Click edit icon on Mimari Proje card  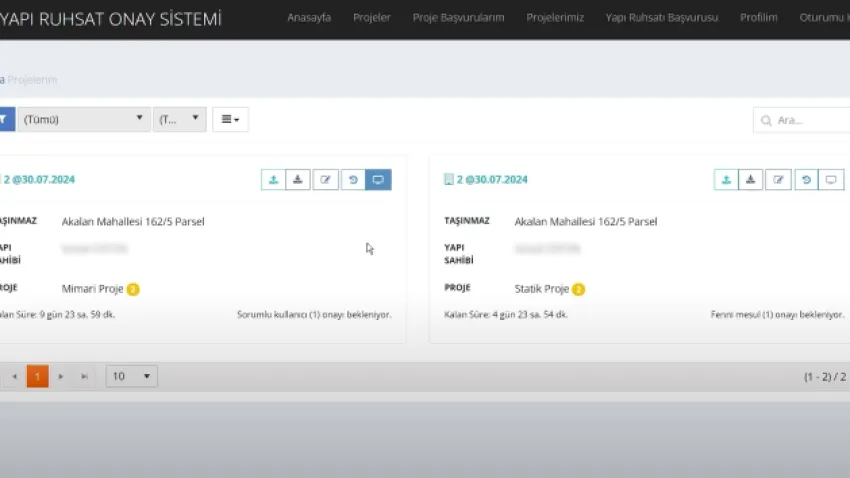(325, 180)
